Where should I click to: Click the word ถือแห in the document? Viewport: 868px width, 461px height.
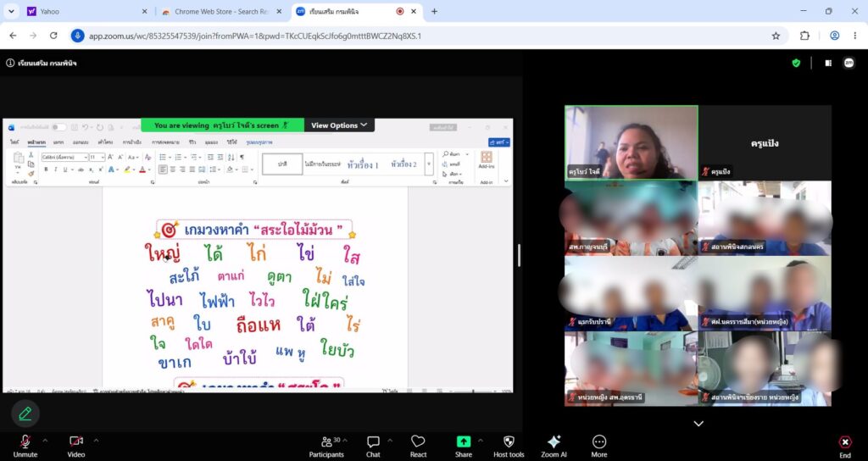tap(259, 325)
